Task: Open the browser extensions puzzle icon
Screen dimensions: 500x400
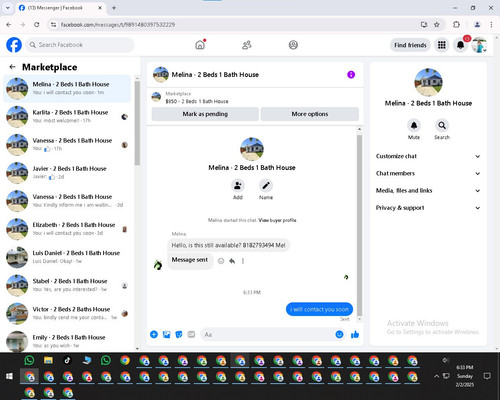Action: tap(456, 24)
